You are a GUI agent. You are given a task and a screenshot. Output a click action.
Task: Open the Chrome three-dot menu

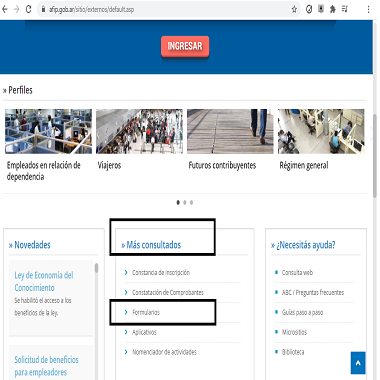tap(368, 9)
